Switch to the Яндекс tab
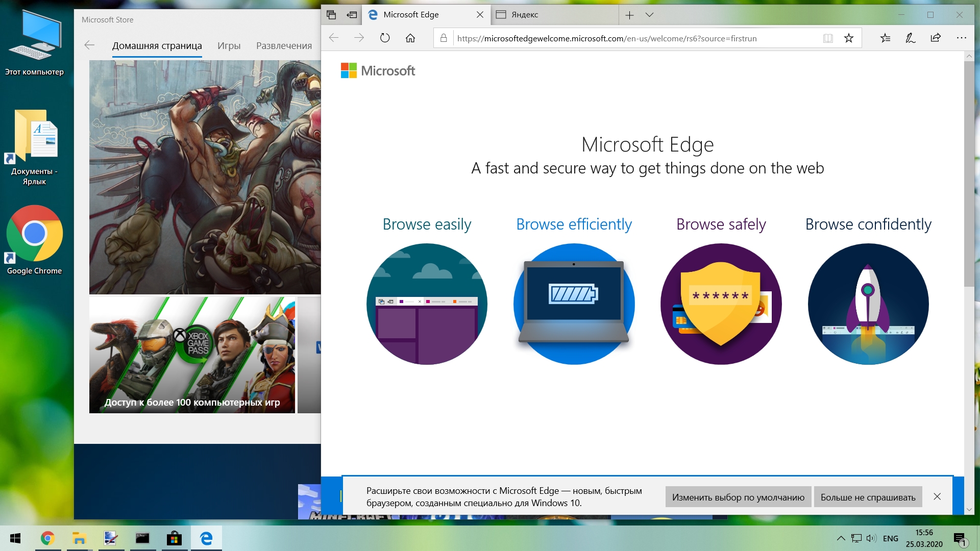The width and height of the screenshot is (980, 551). point(555,15)
